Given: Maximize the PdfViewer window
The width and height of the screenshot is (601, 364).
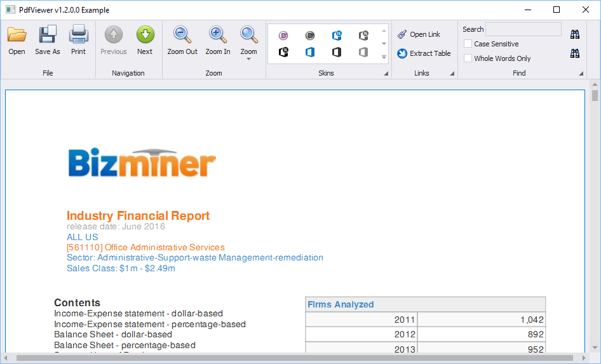Looking at the screenshot, I should (557, 10).
